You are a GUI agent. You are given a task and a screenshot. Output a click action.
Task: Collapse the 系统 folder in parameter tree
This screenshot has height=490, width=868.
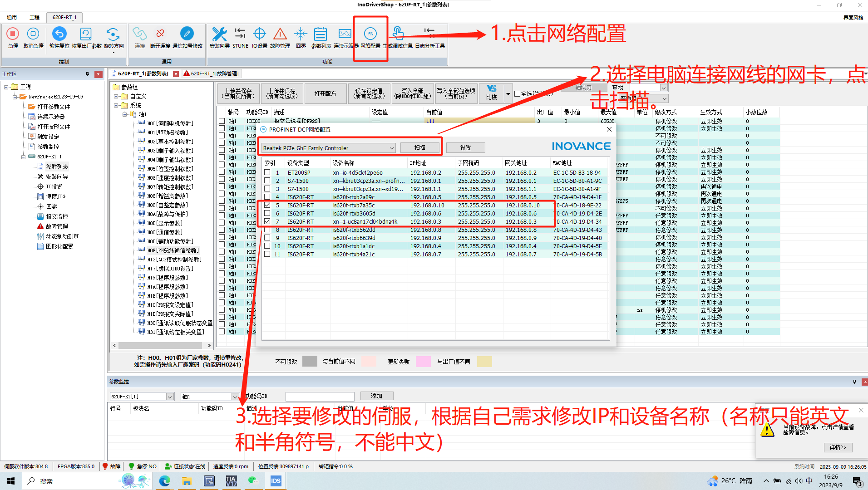point(116,105)
